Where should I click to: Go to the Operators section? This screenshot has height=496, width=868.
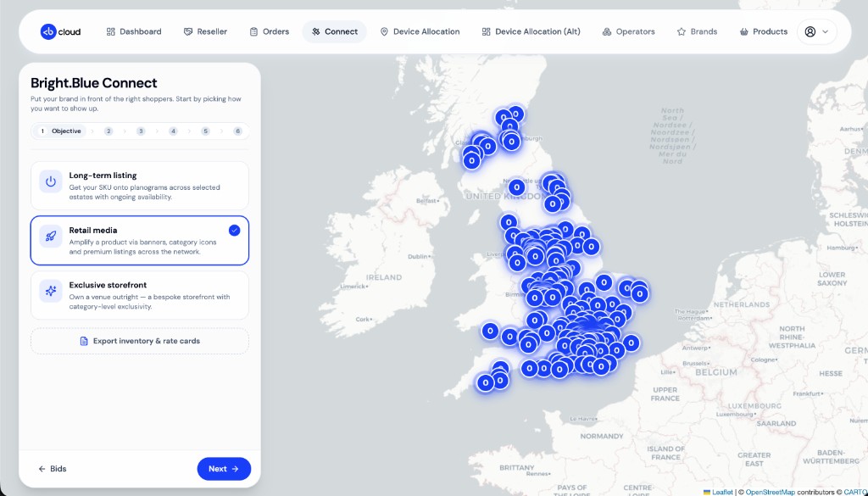[x=628, y=31]
